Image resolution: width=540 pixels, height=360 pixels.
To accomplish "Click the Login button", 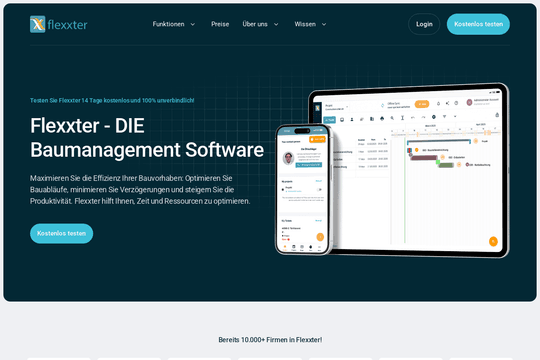I will tap(424, 24).
